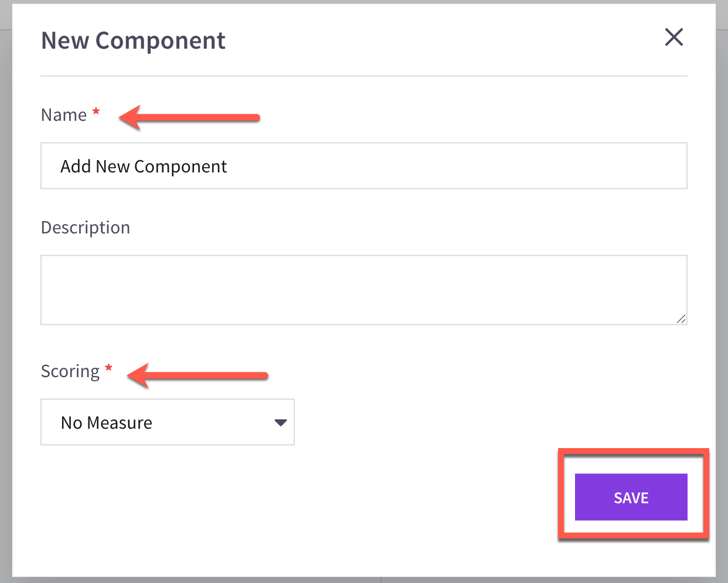Click the New Component dialog title
Viewport: 728px width, 583px height.
(133, 40)
